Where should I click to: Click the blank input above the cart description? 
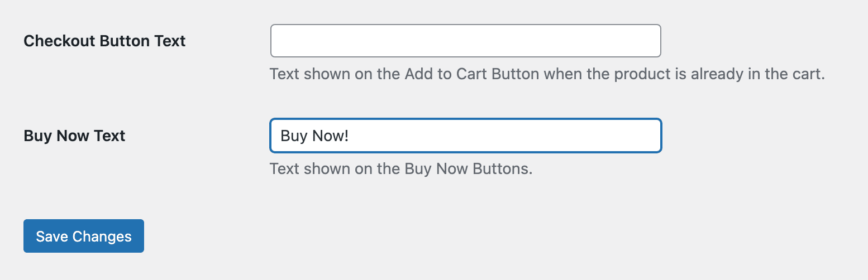[465, 41]
